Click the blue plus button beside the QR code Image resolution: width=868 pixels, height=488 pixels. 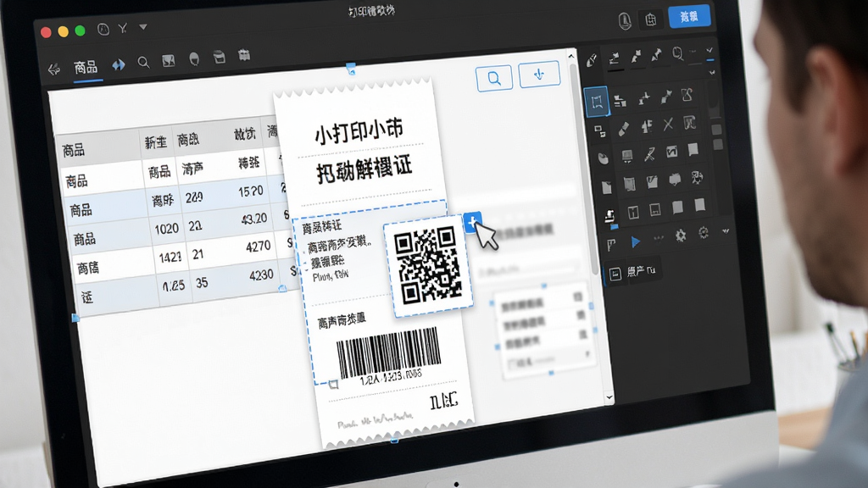(471, 222)
